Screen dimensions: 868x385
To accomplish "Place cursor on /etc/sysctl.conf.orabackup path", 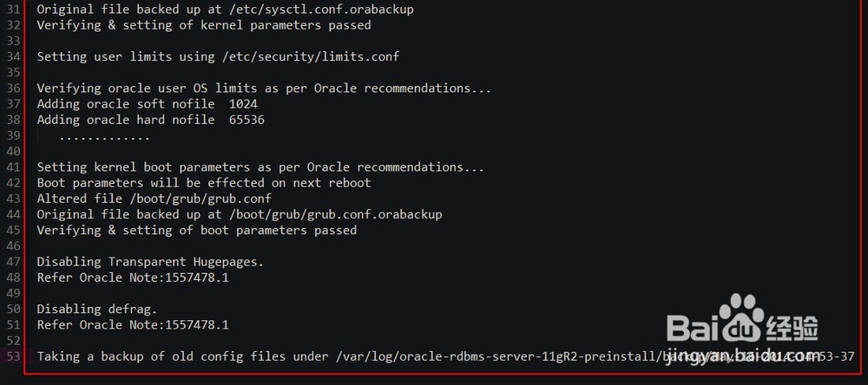I will pos(319,10).
